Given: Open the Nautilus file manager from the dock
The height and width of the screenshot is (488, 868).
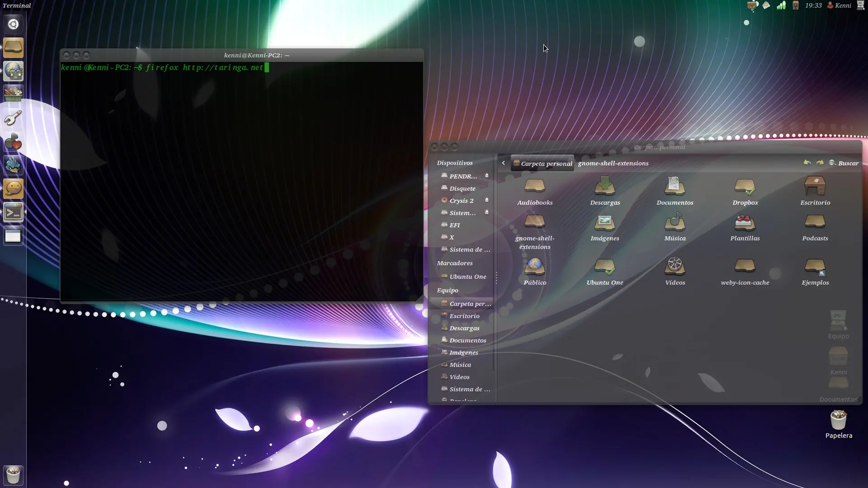Looking at the screenshot, I should pyautogui.click(x=13, y=47).
